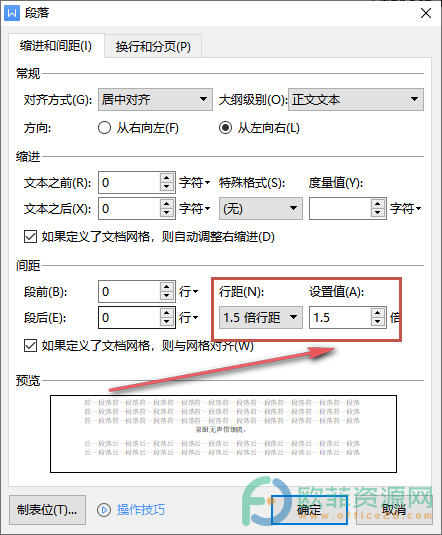Decrease 段前 value with down arrow
442x535 pixels.
point(167,296)
